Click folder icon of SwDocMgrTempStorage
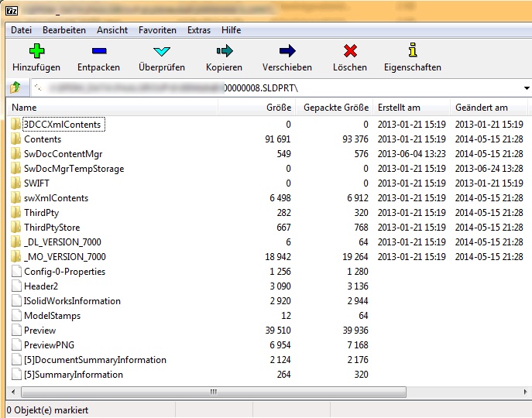The image size is (532, 418). coord(15,168)
